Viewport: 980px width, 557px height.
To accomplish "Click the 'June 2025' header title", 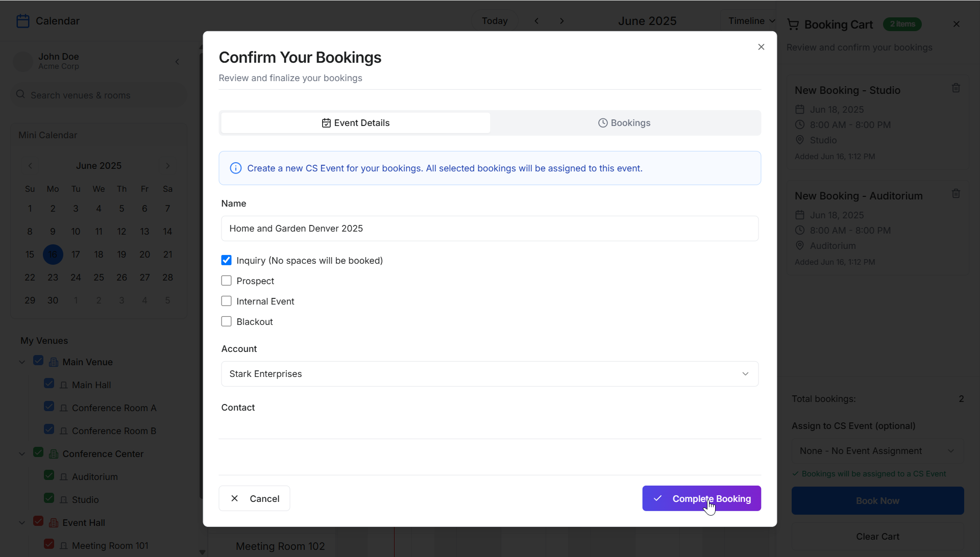I will (x=647, y=21).
